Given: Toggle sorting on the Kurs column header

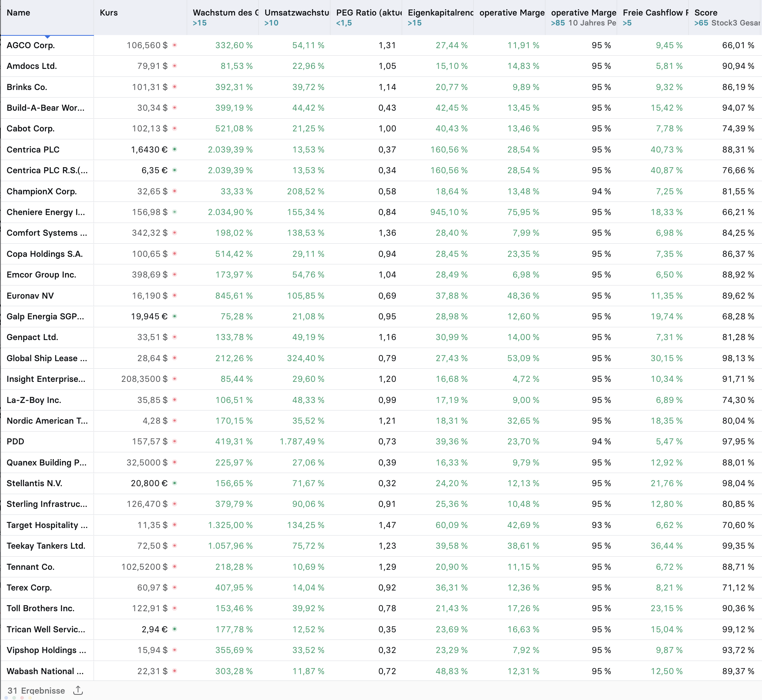Looking at the screenshot, I should tap(108, 12).
